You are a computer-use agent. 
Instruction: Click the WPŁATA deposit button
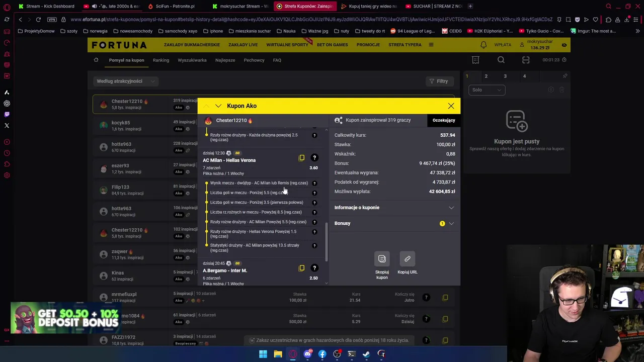(x=503, y=45)
